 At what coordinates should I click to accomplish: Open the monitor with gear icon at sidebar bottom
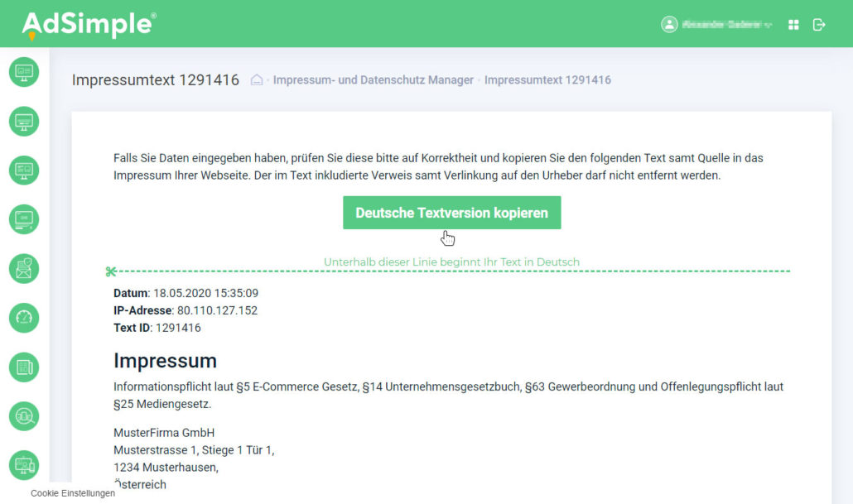(x=24, y=465)
